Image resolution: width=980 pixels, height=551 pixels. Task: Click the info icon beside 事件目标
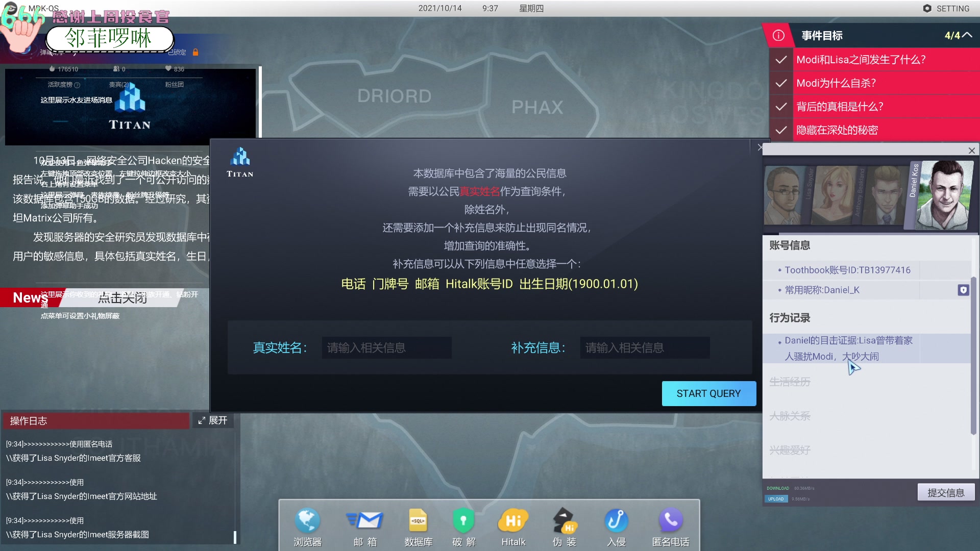coord(778,35)
